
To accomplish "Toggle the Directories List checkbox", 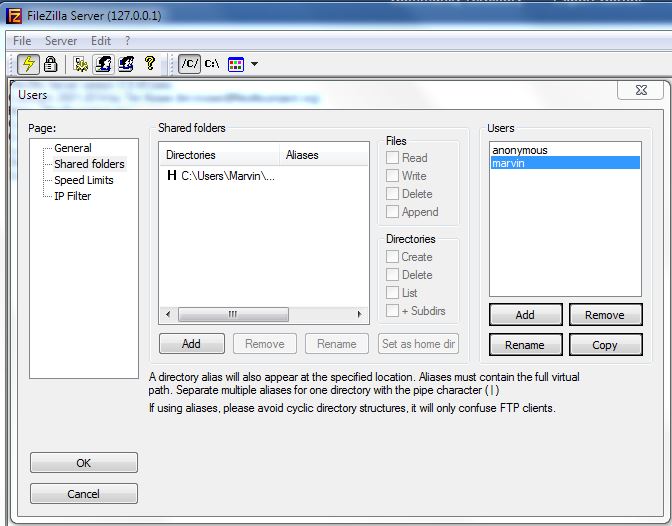I will [392, 293].
